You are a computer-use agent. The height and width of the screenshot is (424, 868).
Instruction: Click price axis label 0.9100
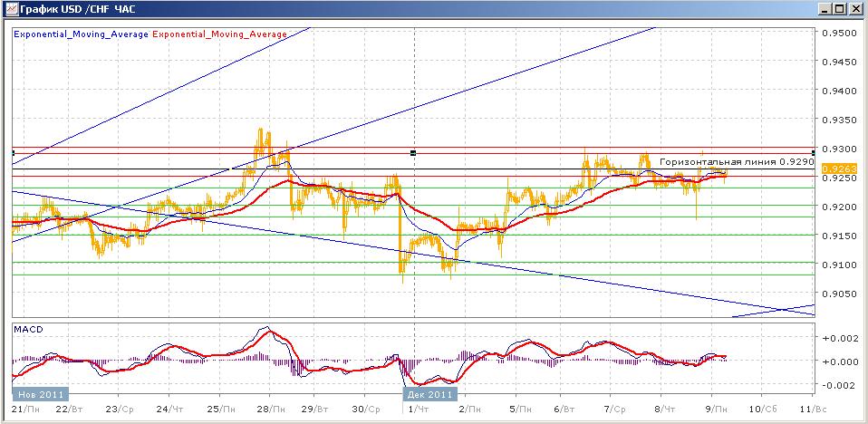840,265
